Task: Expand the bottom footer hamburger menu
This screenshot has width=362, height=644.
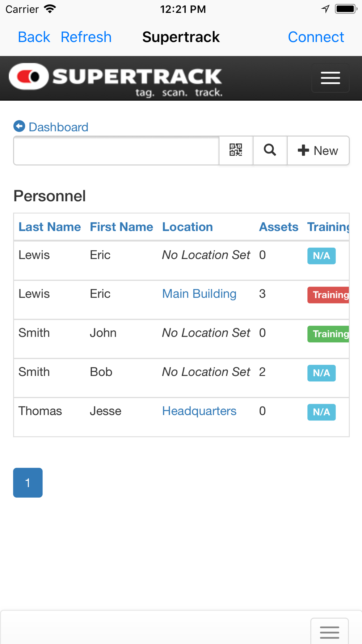Action: 329,632
